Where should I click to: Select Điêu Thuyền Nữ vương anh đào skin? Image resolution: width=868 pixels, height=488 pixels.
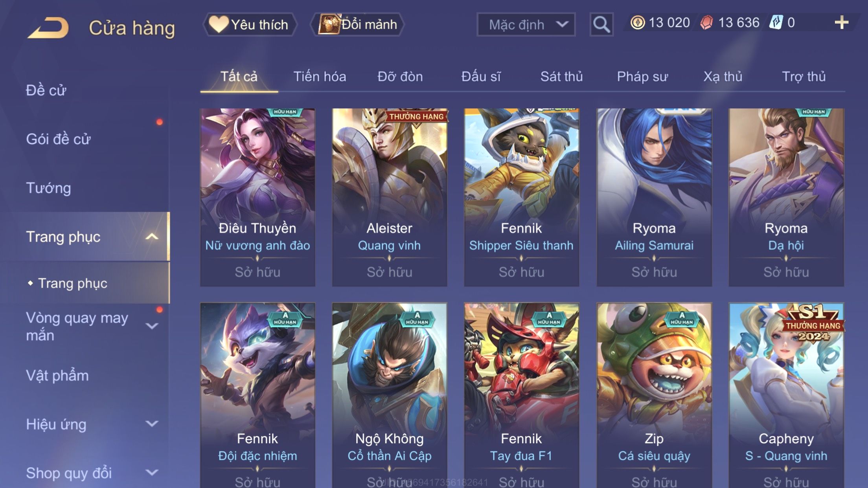[x=257, y=197]
